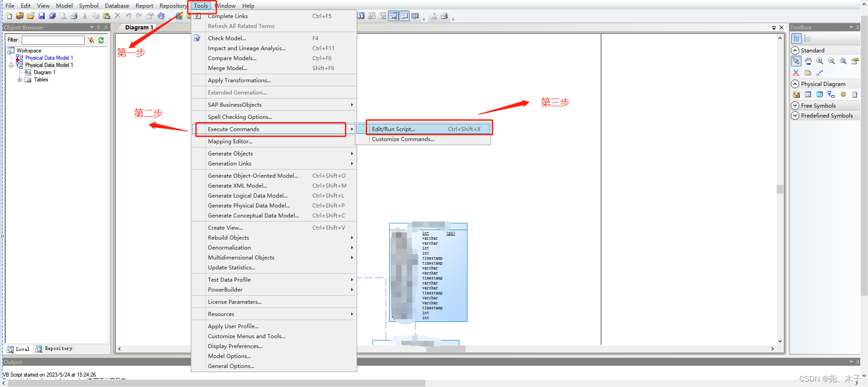Choose Model Options in Tools menu
The image size is (868, 387).
[x=274, y=356]
